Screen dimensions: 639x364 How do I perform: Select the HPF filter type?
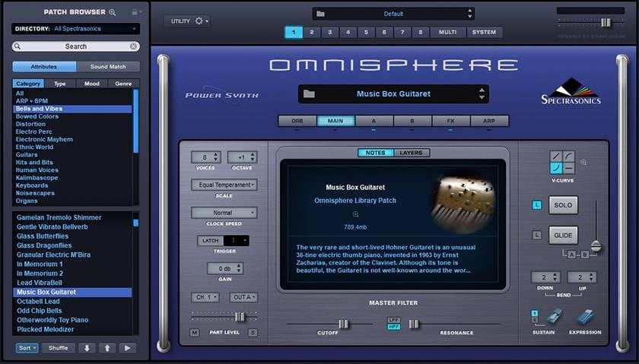[394, 327]
